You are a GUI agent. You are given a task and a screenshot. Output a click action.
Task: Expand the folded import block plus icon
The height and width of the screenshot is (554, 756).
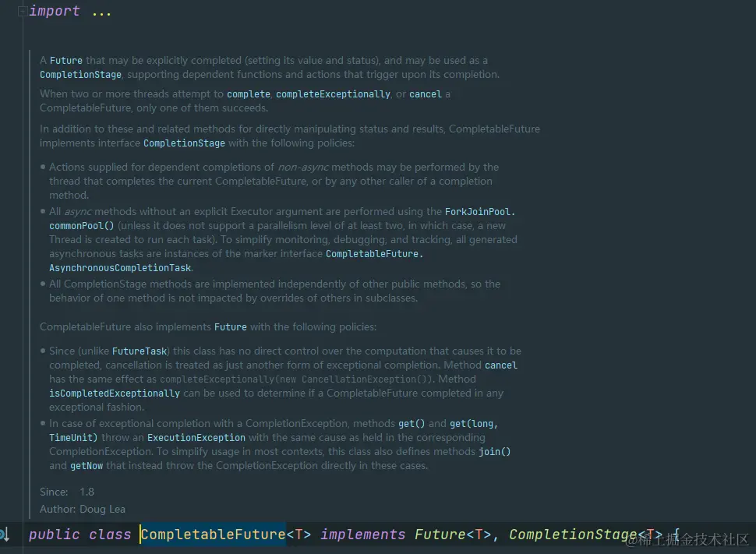click(23, 11)
